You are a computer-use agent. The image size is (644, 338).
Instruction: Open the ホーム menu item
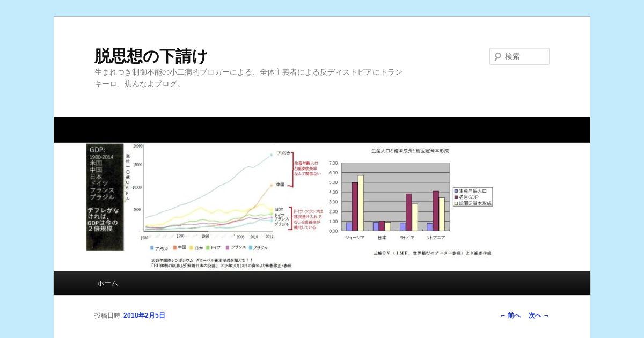point(107,283)
